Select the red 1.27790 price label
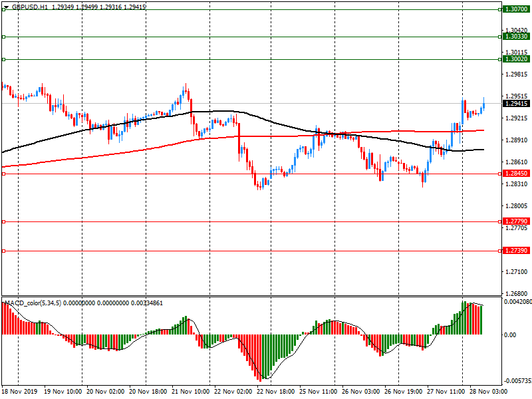The width and height of the screenshot is (532, 399). pos(516,221)
